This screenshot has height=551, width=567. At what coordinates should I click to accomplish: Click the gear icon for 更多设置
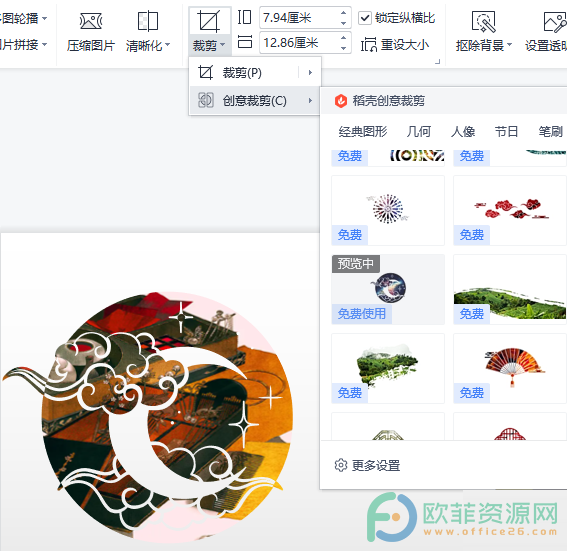(x=341, y=465)
